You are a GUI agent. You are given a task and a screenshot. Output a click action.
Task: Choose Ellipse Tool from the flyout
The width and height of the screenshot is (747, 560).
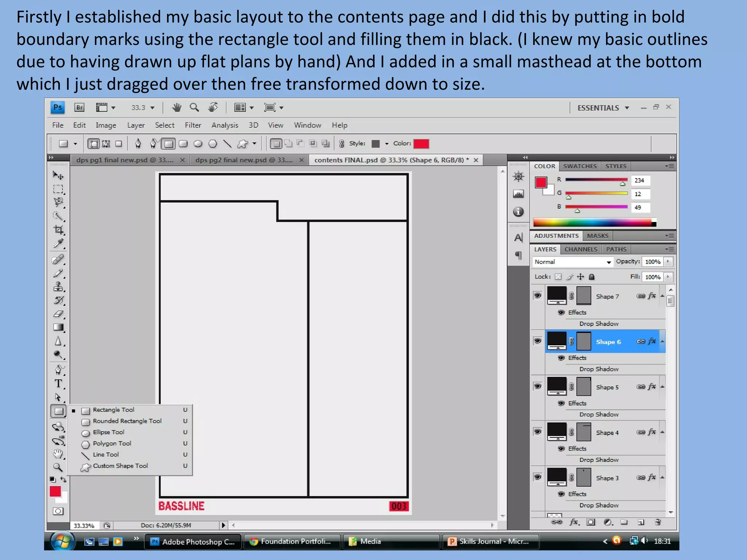click(108, 432)
